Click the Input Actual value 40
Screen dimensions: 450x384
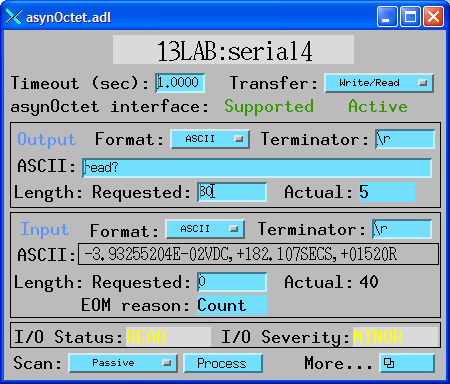pos(369,282)
